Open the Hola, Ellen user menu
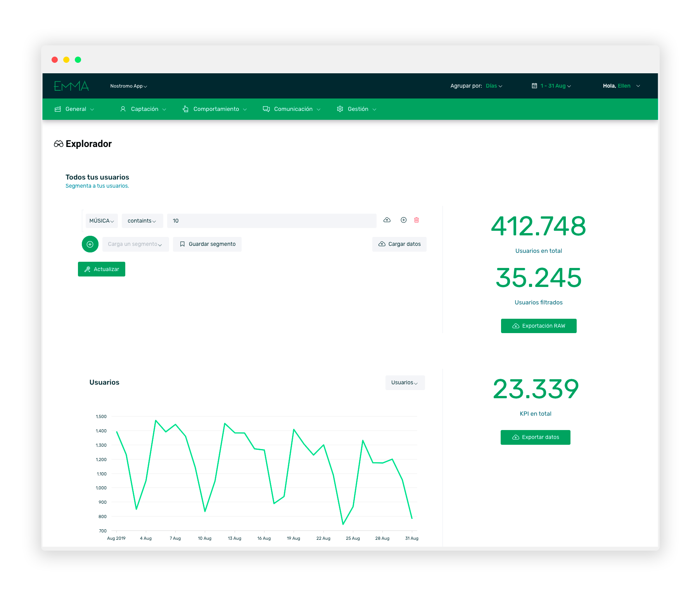The height and width of the screenshot is (596, 700). [621, 86]
